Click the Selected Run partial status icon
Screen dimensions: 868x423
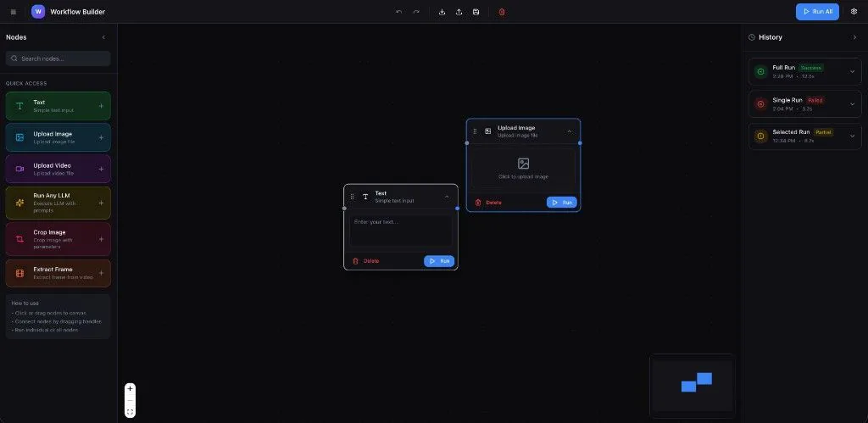pyautogui.click(x=760, y=136)
